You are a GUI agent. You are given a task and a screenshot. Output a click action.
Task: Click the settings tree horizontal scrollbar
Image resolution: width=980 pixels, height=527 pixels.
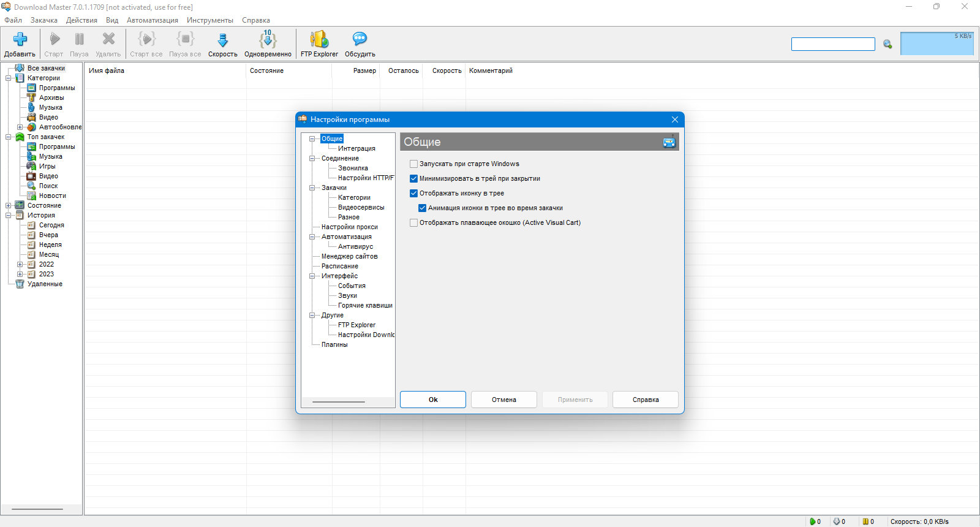339,402
